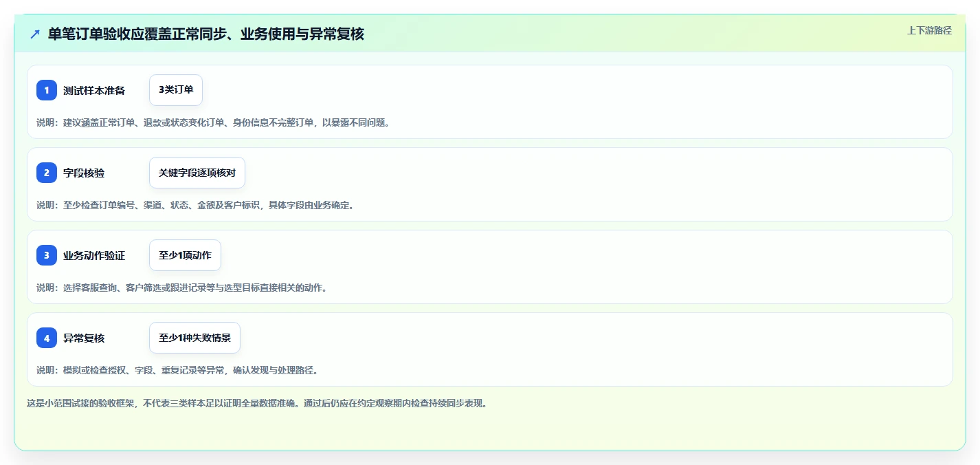Click the arrow icon beside the header title
This screenshot has height=465, width=980.
(35, 34)
